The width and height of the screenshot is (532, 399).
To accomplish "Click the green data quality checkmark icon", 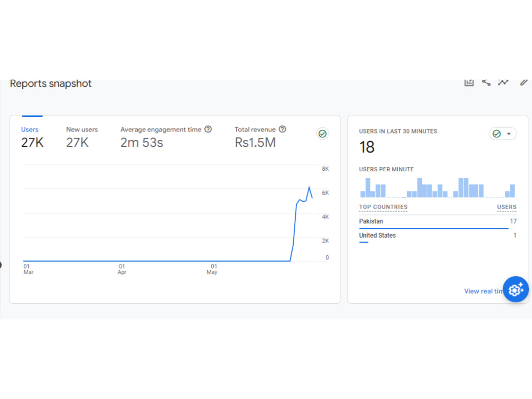I will pyautogui.click(x=322, y=134).
